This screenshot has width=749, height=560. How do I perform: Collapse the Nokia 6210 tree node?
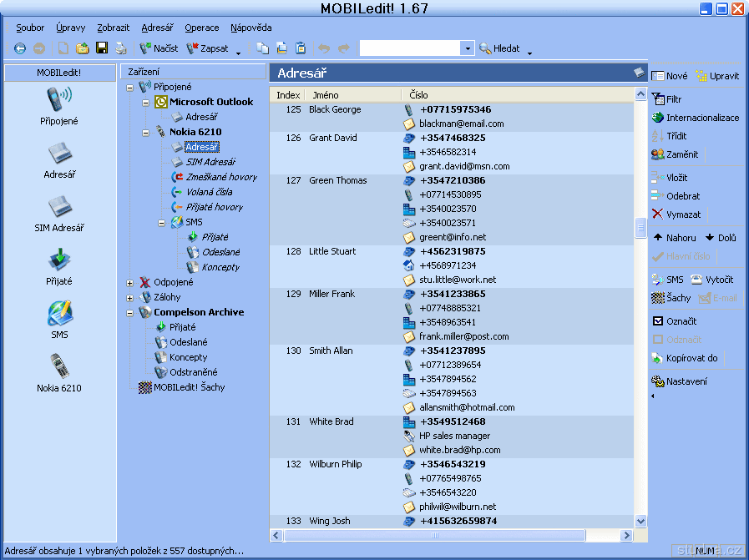145,132
